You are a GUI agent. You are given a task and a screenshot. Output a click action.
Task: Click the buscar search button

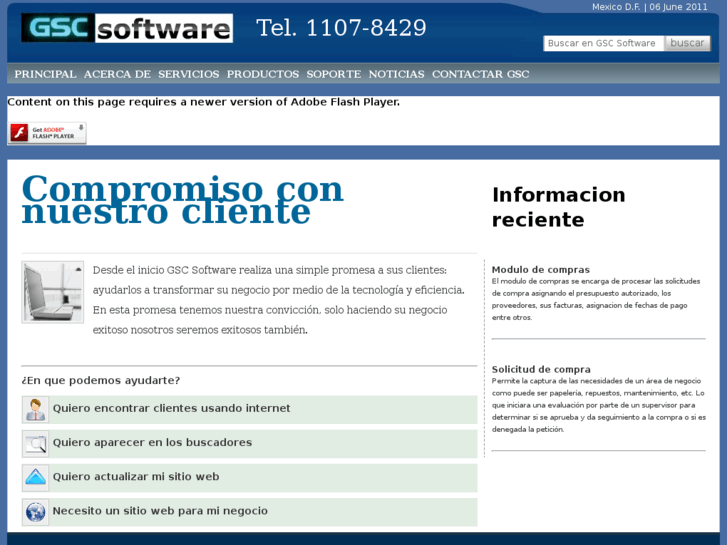[687, 43]
